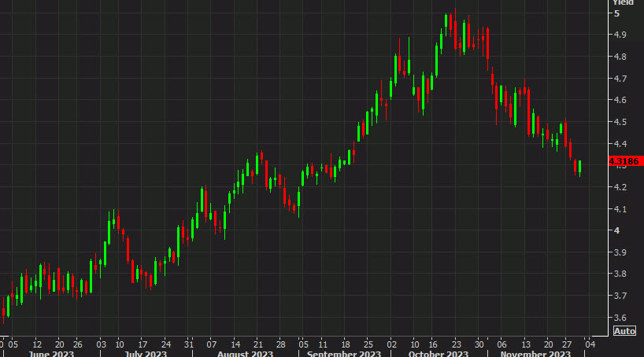
Task: Click the 30 date tick label
Action: click(479, 344)
